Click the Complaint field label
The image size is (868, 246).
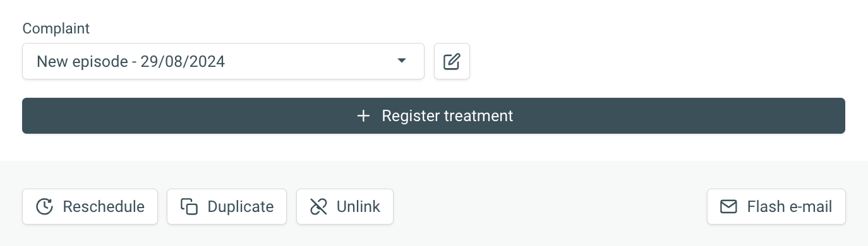[x=56, y=28]
